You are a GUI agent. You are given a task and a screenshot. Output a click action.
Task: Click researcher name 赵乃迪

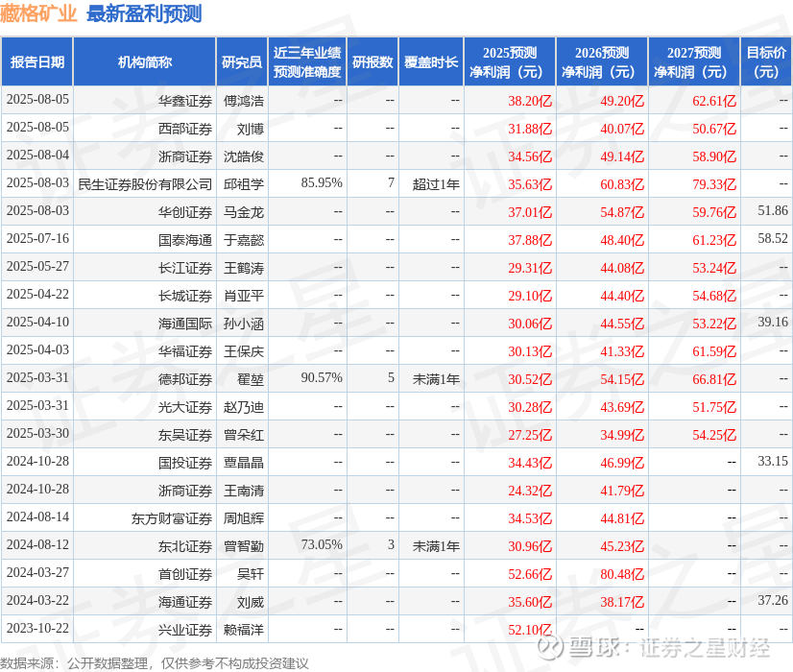click(x=244, y=407)
